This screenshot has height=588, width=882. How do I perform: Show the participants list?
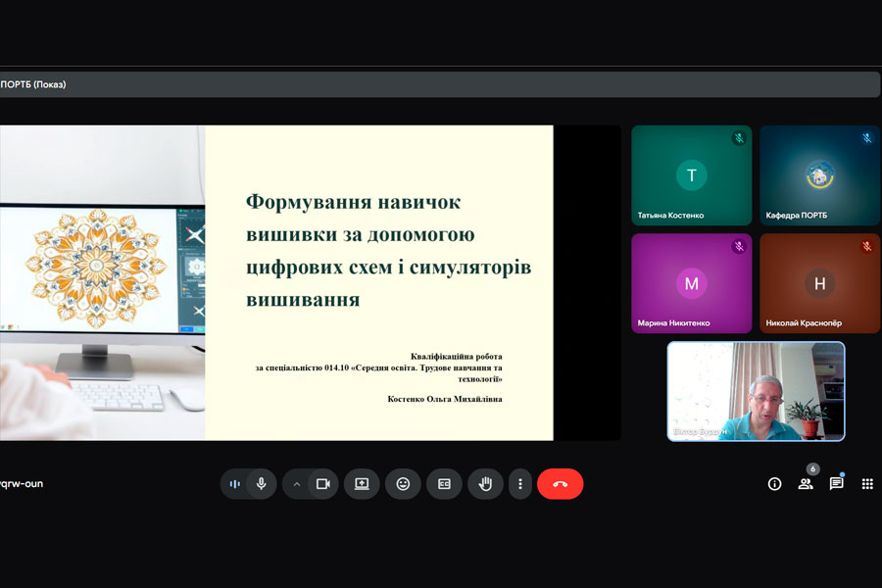pyautogui.click(x=806, y=484)
